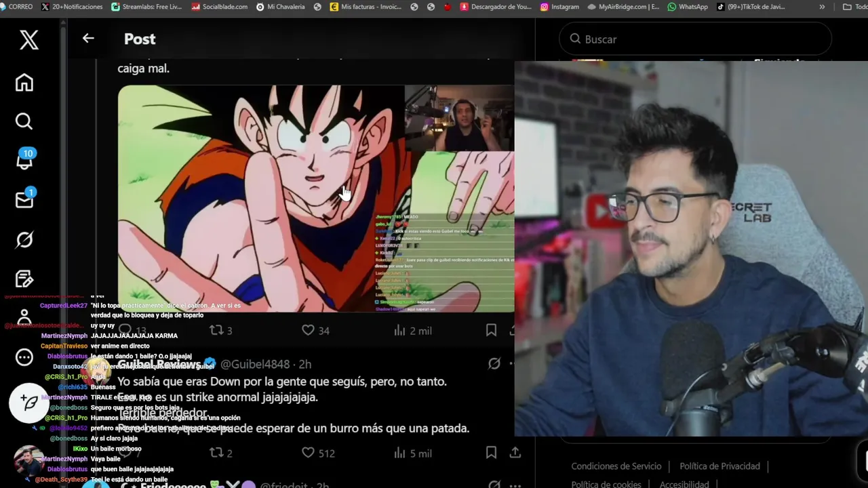This screenshot has height=488, width=868.
Task: Click Grok icon on Guibel Reviews reply
Action: tap(494, 364)
